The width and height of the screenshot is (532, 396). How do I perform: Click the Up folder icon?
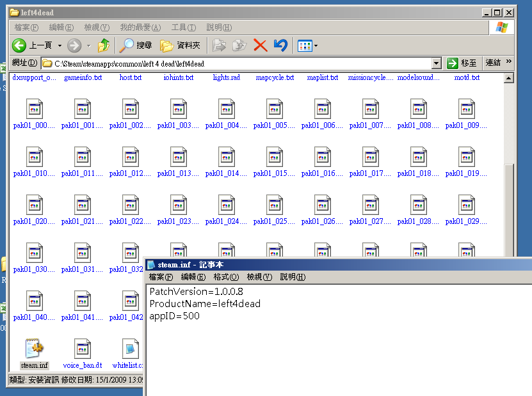103,45
